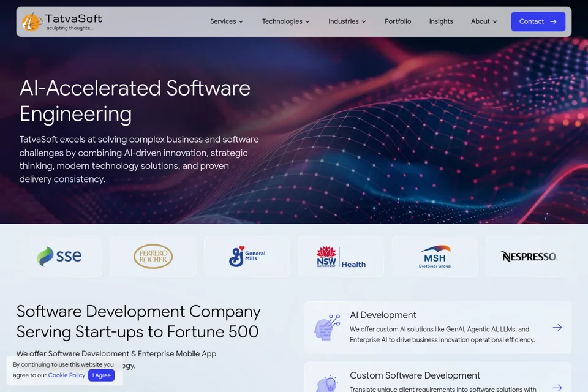Expand the About menu
This screenshot has width=588, height=392.
[x=484, y=21]
